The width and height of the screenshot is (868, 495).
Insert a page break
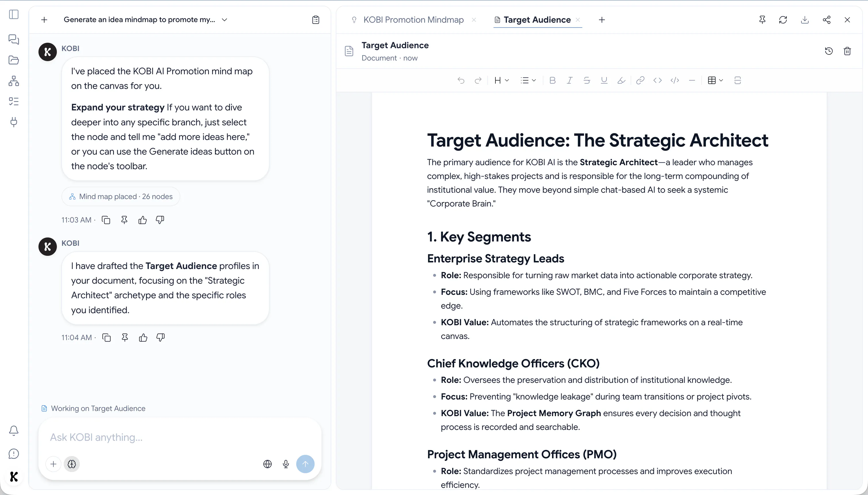(x=737, y=80)
